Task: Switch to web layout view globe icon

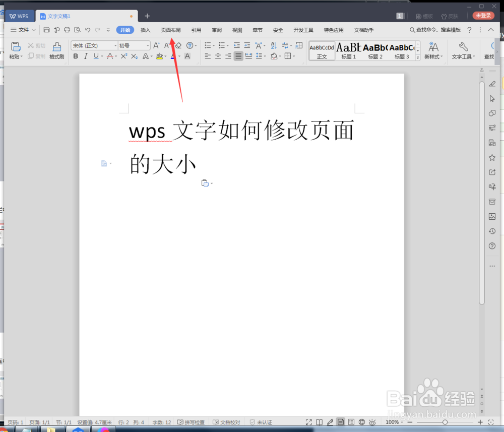Action: (361, 422)
